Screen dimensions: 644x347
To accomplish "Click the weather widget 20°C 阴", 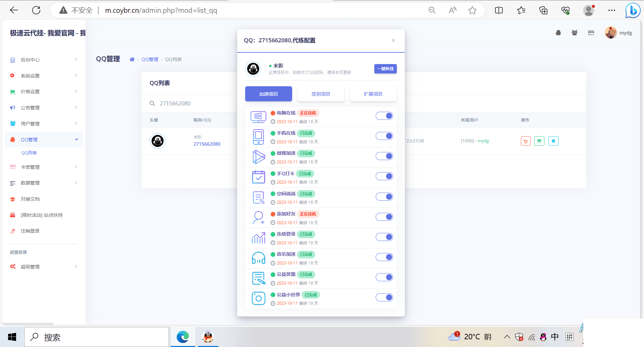I will point(470,337).
